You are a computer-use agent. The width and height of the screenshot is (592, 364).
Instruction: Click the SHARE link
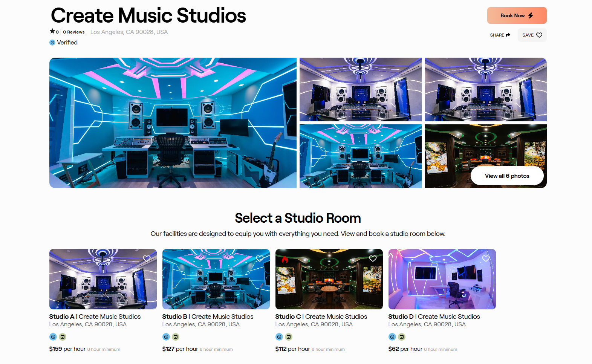tap(500, 35)
